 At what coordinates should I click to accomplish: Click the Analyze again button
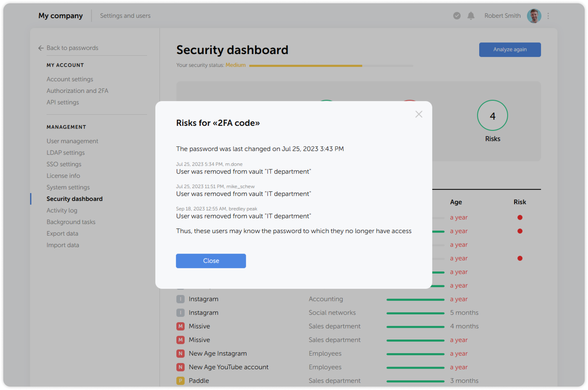tap(510, 49)
